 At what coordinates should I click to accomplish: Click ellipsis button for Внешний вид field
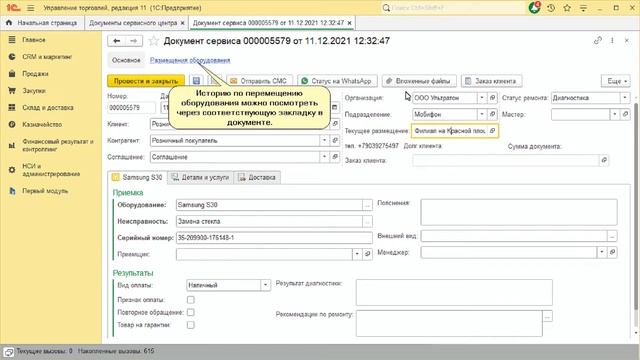pyautogui.click(x=612, y=236)
